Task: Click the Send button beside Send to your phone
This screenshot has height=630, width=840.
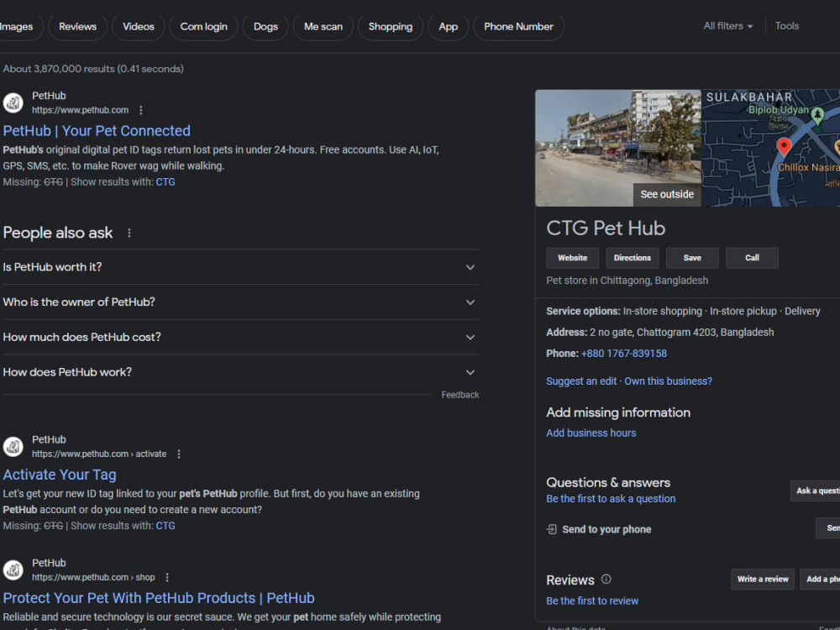Action: pos(828,528)
